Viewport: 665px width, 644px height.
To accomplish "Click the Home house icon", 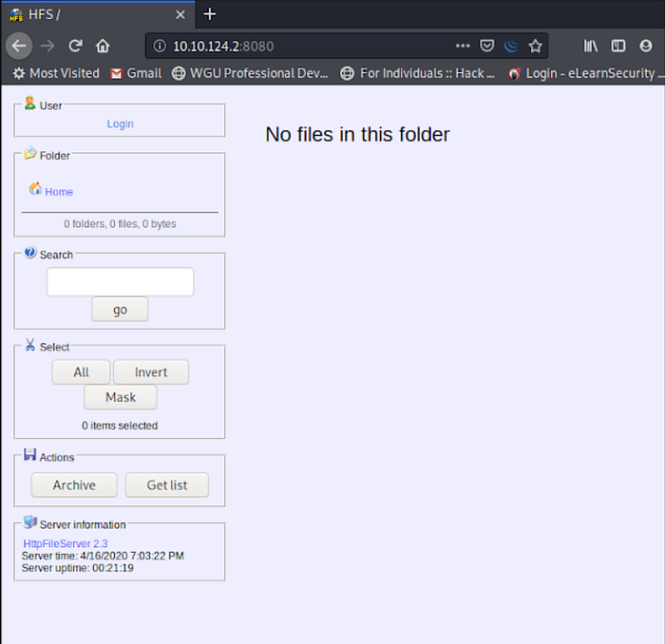I will 35,189.
